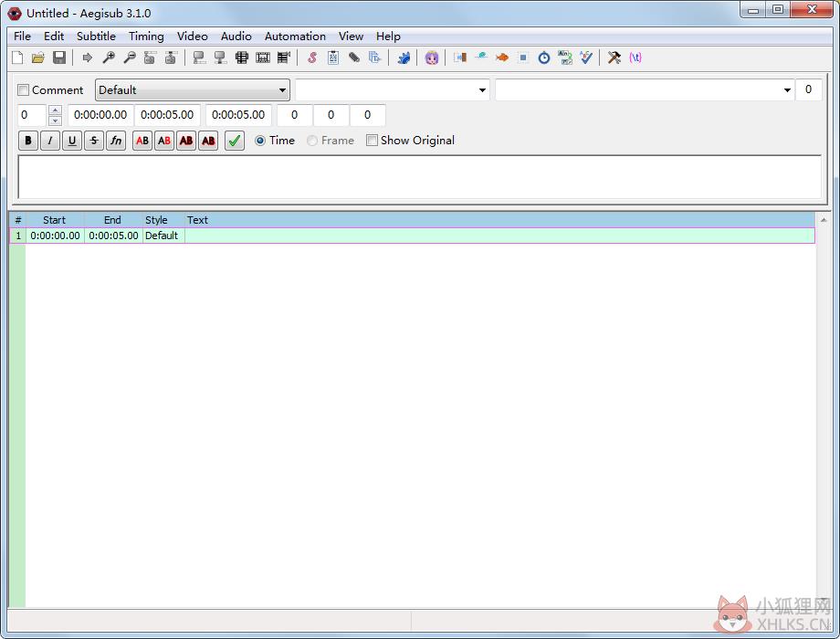Pick shadow color (fourth AB)
This screenshot has height=639, width=840.
pyautogui.click(x=208, y=141)
